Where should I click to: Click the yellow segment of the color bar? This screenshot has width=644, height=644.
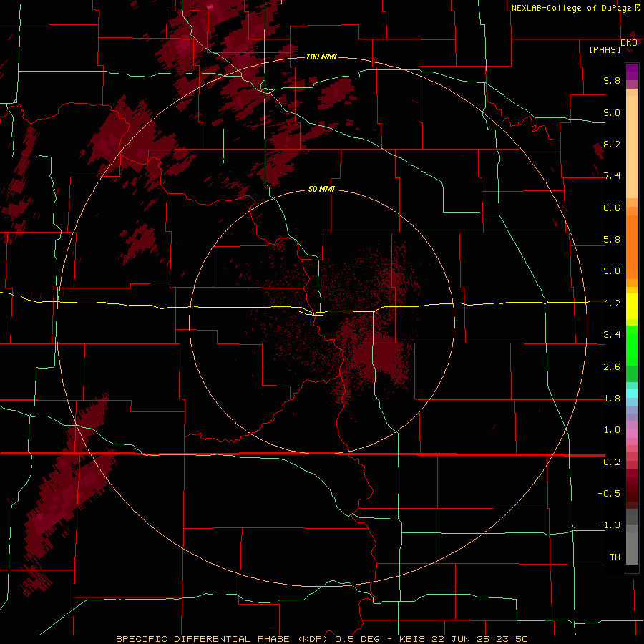[x=632, y=306]
